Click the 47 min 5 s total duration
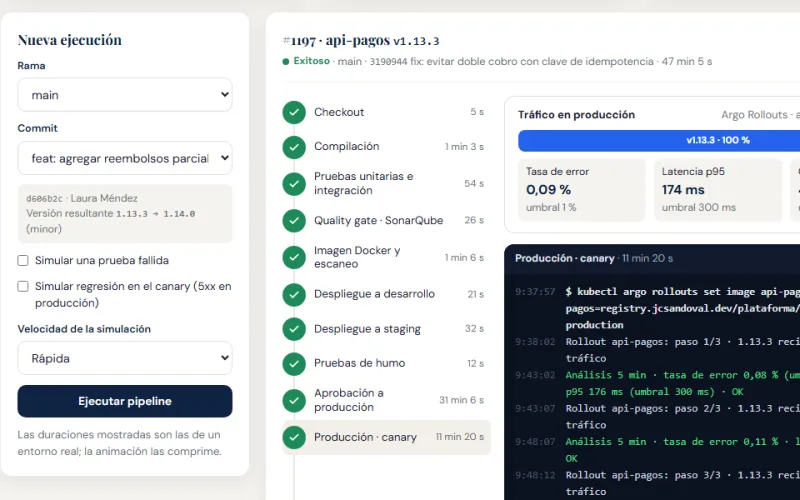 pos(687,62)
